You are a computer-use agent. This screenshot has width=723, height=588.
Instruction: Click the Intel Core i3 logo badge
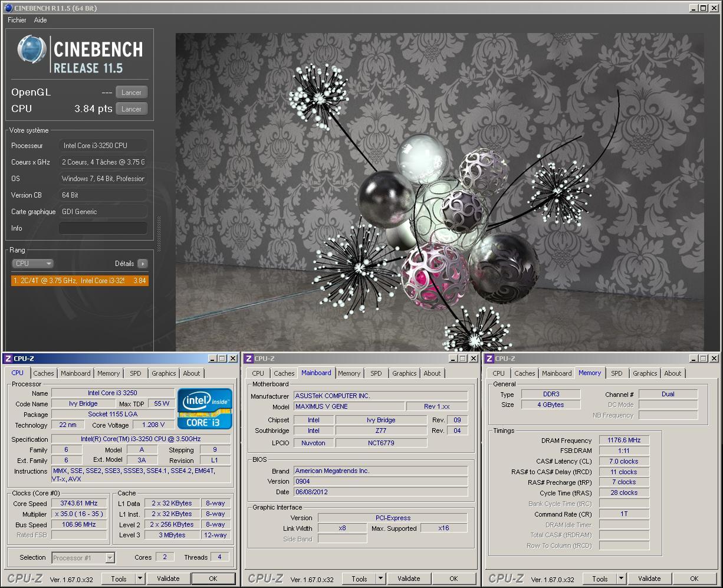pyautogui.click(x=205, y=408)
